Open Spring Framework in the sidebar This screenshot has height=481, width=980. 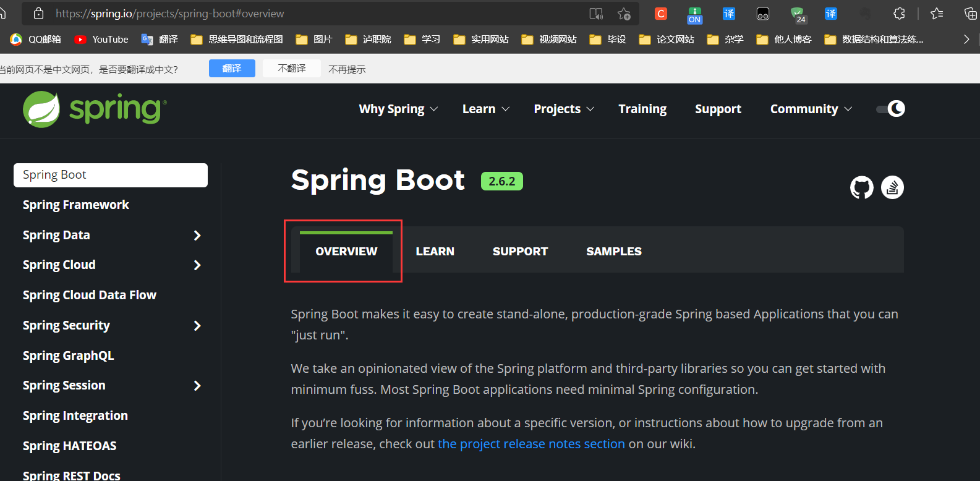[76, 205]
